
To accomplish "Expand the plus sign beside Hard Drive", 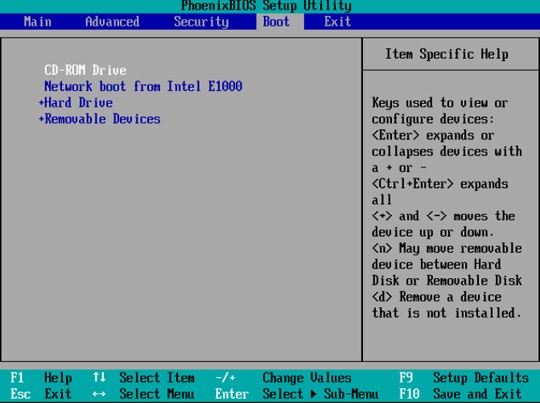I will point(41,102).
